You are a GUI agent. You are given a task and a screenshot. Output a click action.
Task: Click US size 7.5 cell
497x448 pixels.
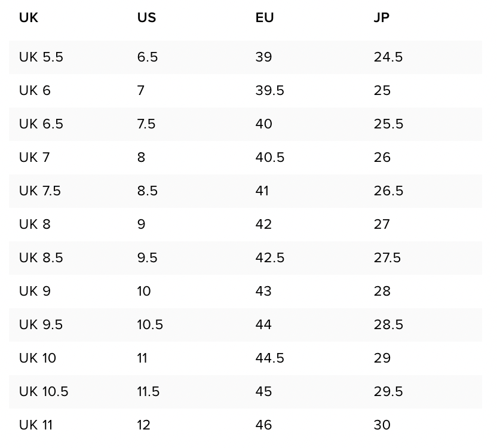[x=146, y=124]
